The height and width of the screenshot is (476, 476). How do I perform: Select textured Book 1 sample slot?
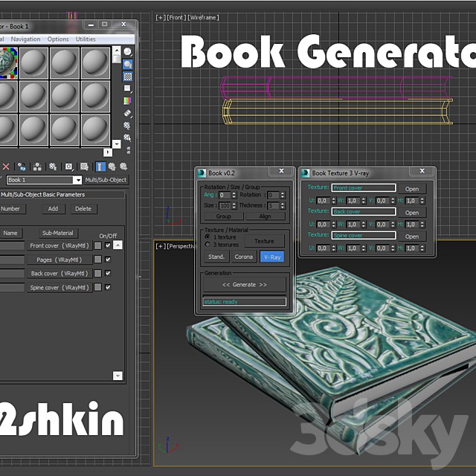[x=8, y=63]
